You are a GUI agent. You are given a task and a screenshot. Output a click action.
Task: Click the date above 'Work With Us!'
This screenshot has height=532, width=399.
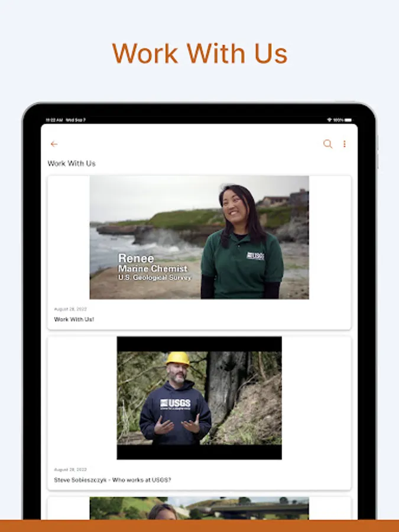pyautogui.click(x=70, y=309)
